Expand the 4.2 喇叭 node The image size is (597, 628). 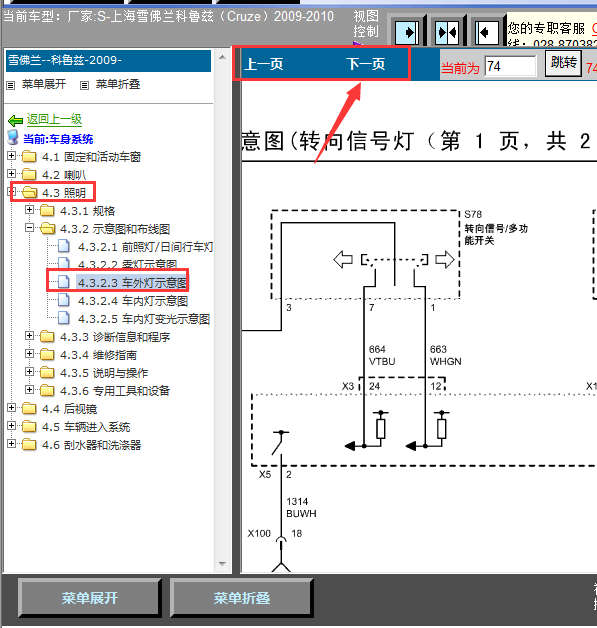coord(11,173)
